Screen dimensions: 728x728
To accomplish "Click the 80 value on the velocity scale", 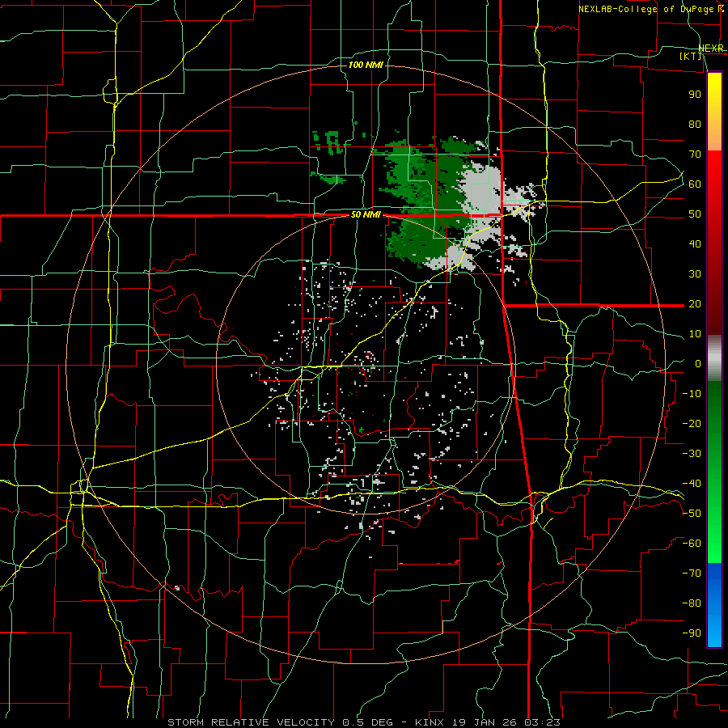I will [x=695, y=125].
